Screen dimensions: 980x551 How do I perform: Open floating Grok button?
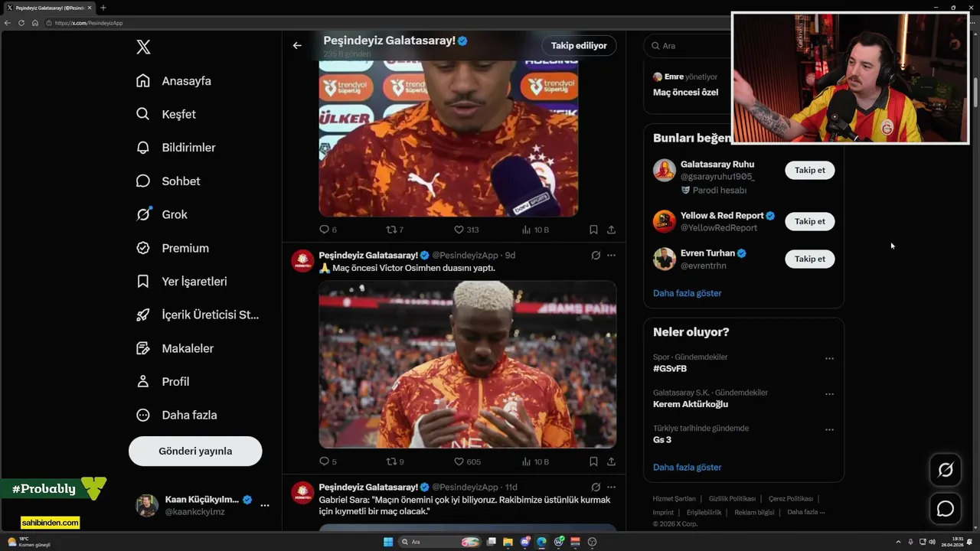[946, 470]
